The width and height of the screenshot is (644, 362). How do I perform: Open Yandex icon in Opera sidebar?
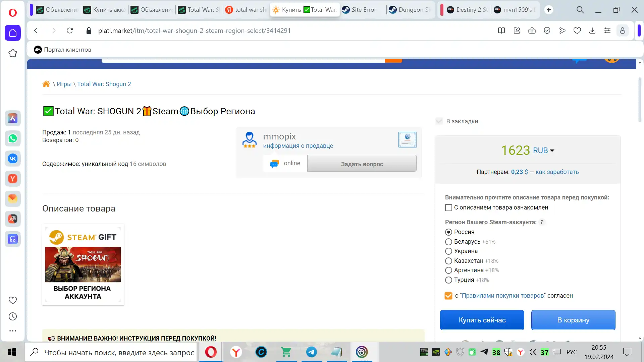(13, 179)
